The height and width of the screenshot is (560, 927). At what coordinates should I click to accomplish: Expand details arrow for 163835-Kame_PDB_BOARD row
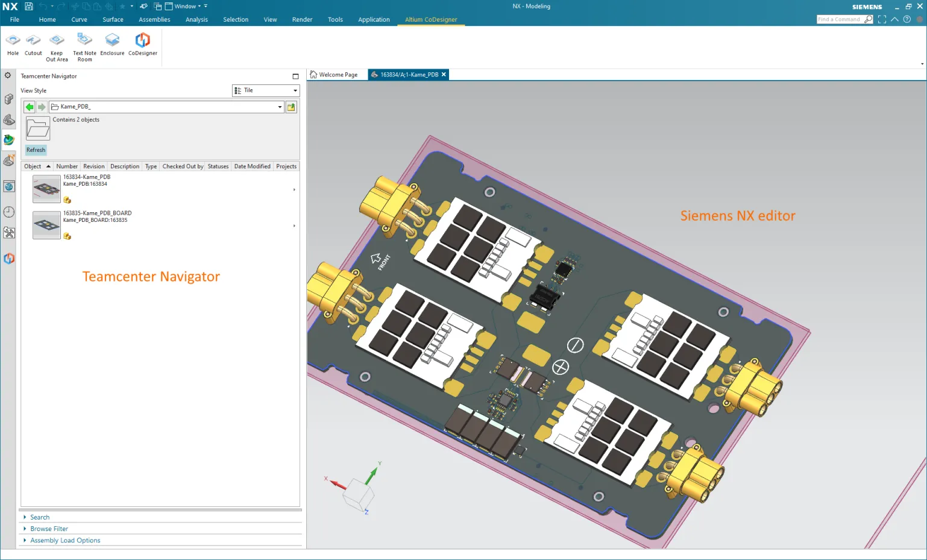coord(294,226)
